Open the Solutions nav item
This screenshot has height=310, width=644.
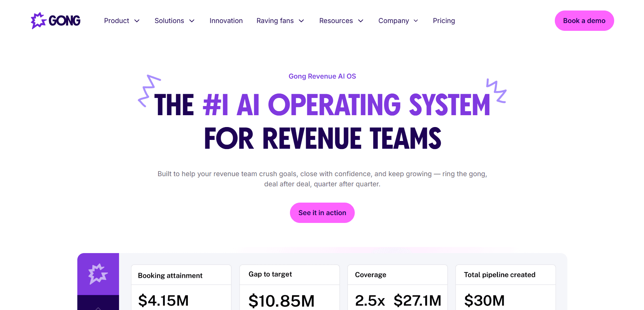point(169,21)
